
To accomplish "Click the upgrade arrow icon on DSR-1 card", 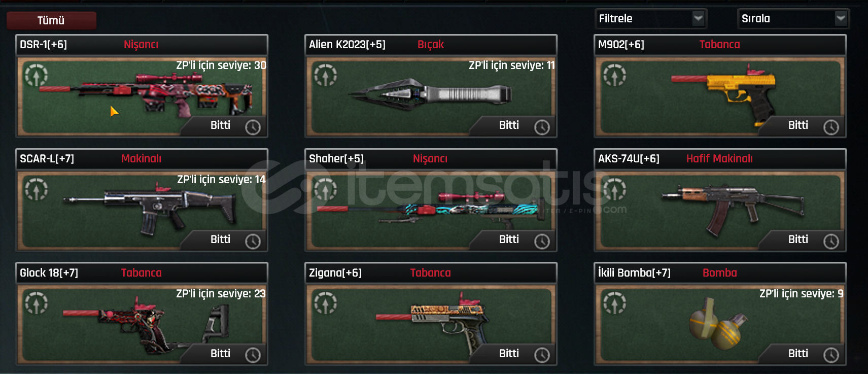I will coord(37,76).
